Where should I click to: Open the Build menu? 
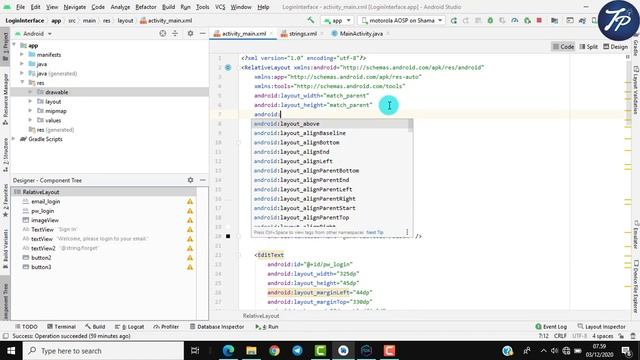tap(168, 7)
